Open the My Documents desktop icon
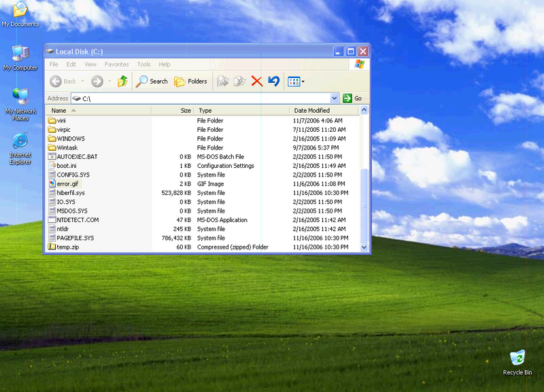Screen dimensions: 544x392 pyautogui.click(x=20, y=14)
